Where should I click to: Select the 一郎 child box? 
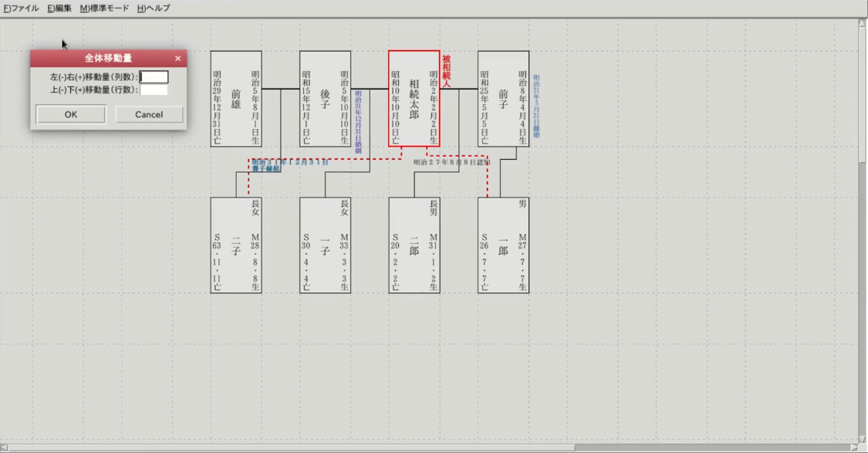(503, 245)
